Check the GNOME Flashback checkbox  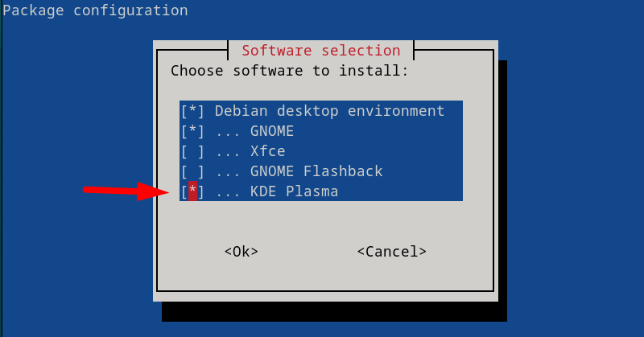[x=192, y=171]
